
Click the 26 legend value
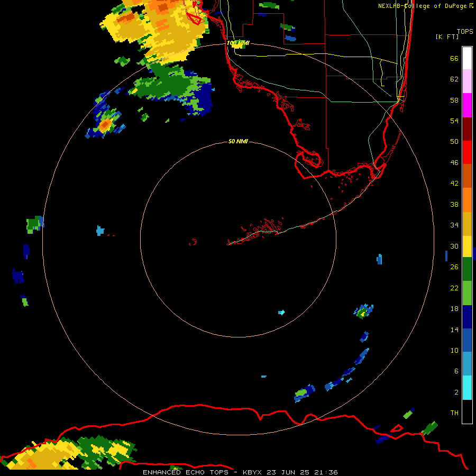point(454,267)
